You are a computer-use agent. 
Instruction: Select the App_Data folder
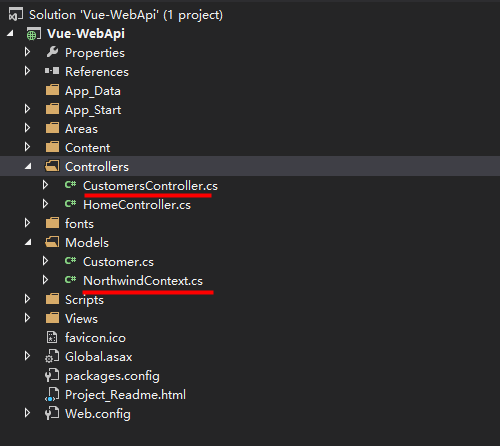93,91
